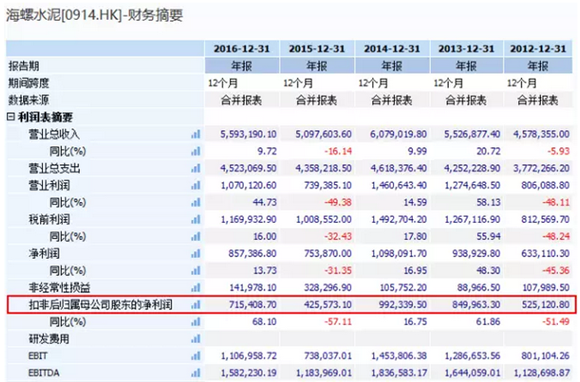The image size is (580, 382).
Task: Show chart for EBITDA row
Action: click(196, 373)
